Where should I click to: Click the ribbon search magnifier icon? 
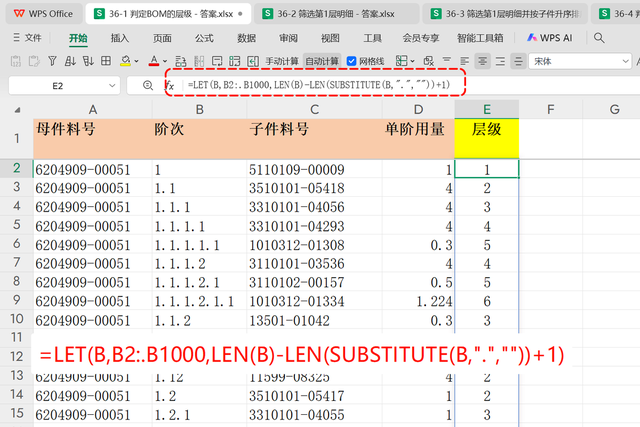coord(599,38)
